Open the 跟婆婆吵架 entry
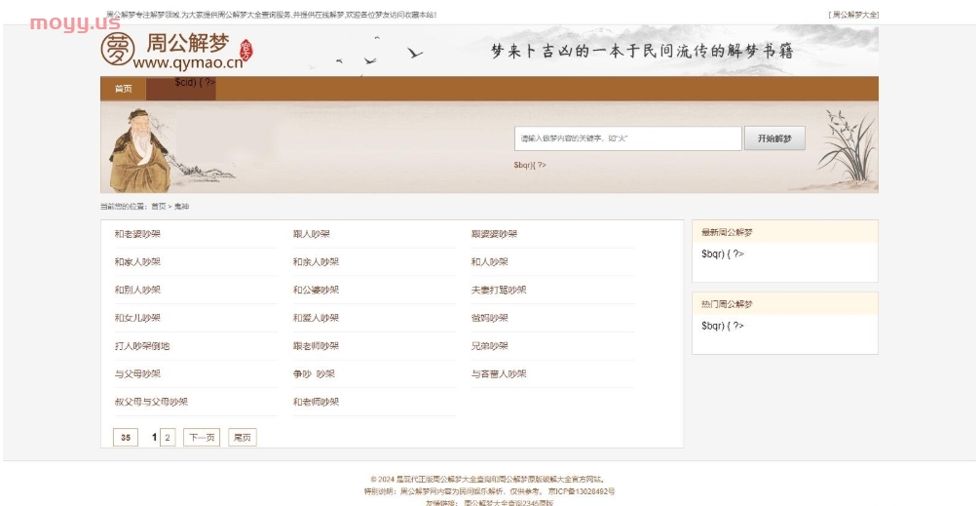This screenshot has width=980, height=506. click(494, 234)
